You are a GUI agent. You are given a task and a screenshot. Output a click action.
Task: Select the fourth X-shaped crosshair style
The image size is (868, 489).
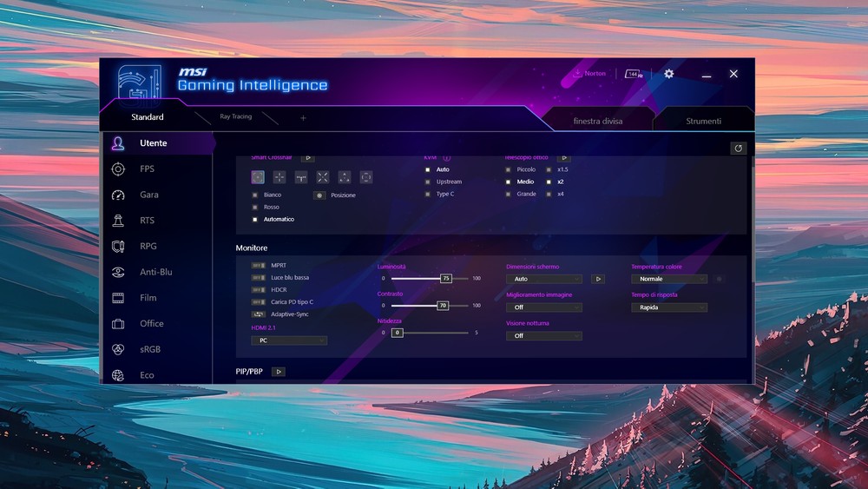(x=323, y=177)
